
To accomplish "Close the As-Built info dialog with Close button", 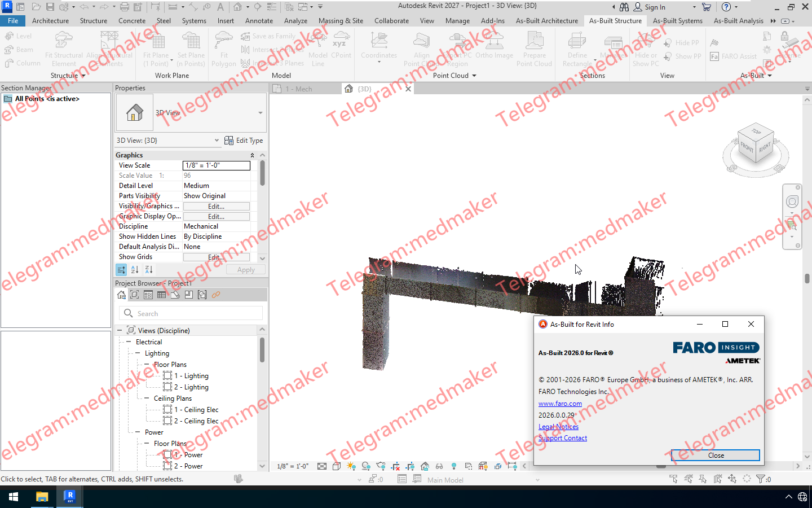I will point(716,456).
